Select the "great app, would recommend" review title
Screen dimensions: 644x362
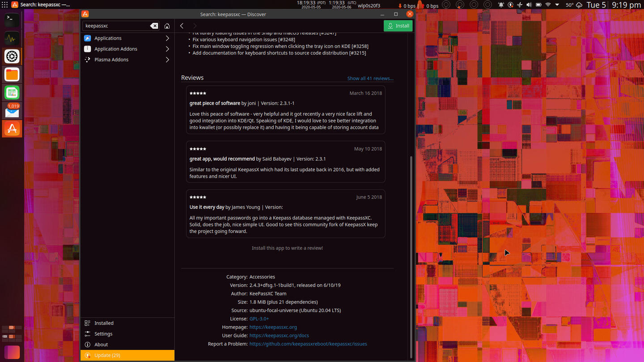click(222, 159)
